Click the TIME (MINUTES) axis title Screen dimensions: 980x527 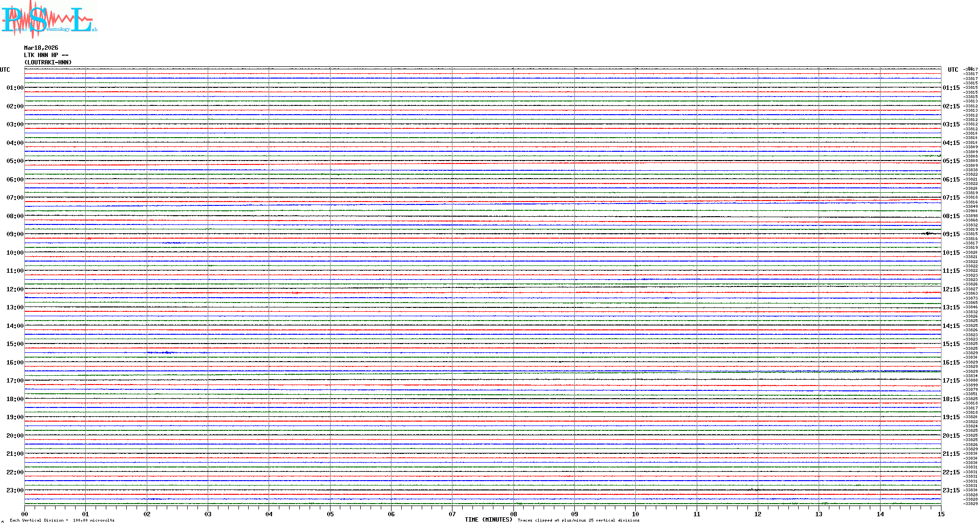tap(488, 520)
